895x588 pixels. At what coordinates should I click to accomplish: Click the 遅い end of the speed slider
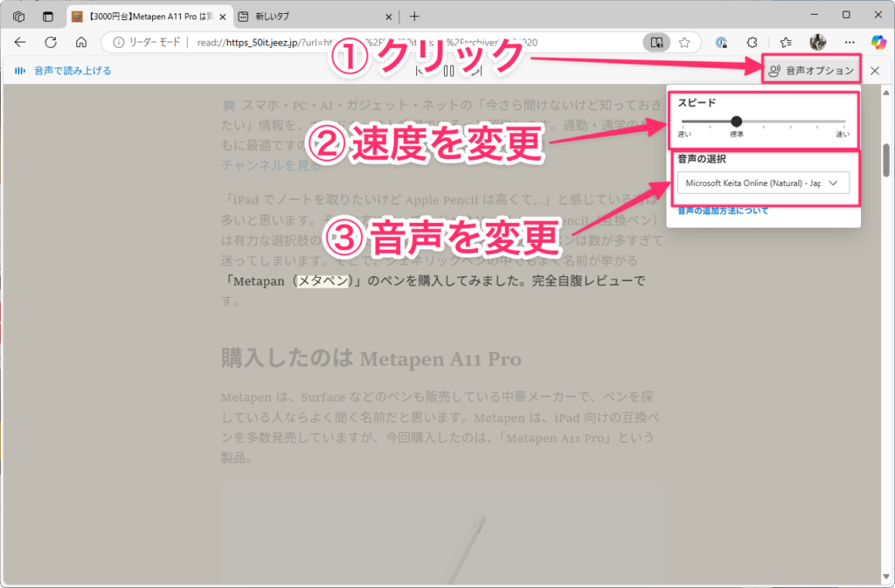click(684, 135)
